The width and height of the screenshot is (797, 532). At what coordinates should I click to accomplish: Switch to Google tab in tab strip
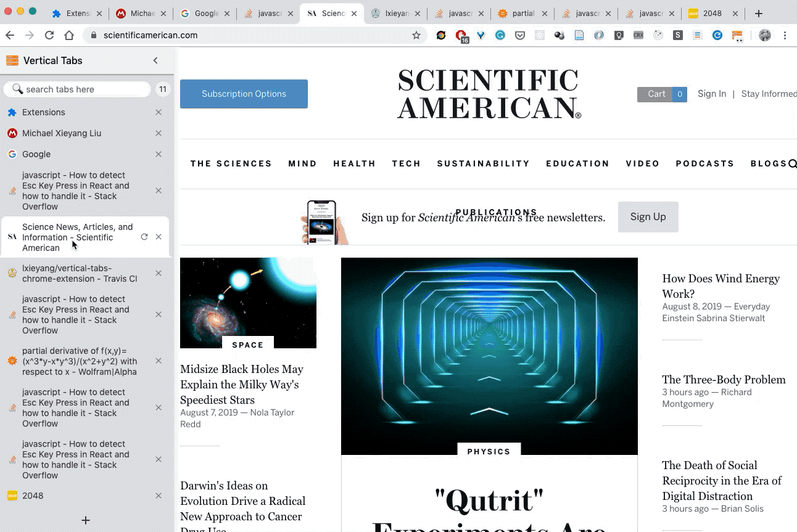coord(205,14)
